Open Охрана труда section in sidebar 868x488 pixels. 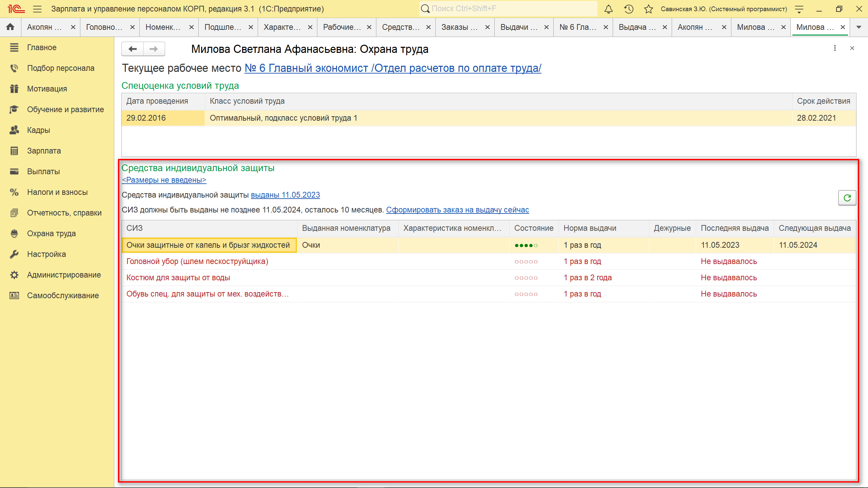[51, 233]
